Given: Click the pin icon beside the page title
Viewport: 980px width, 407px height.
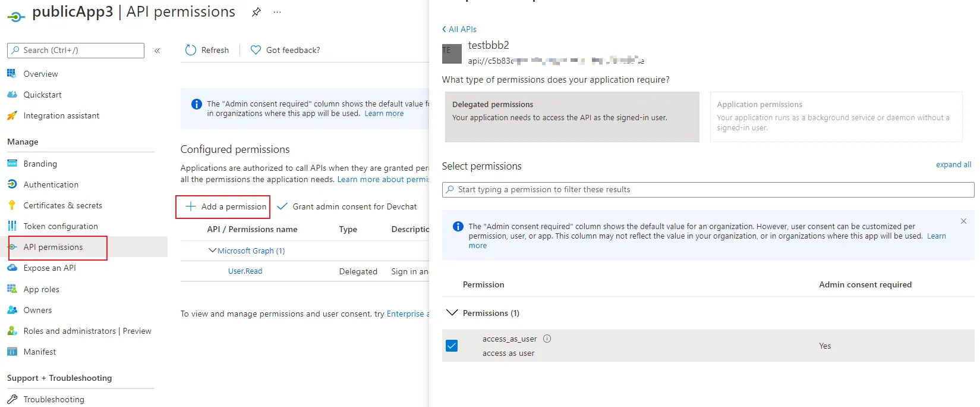Looking at the screenshot, I should point(256,12).
